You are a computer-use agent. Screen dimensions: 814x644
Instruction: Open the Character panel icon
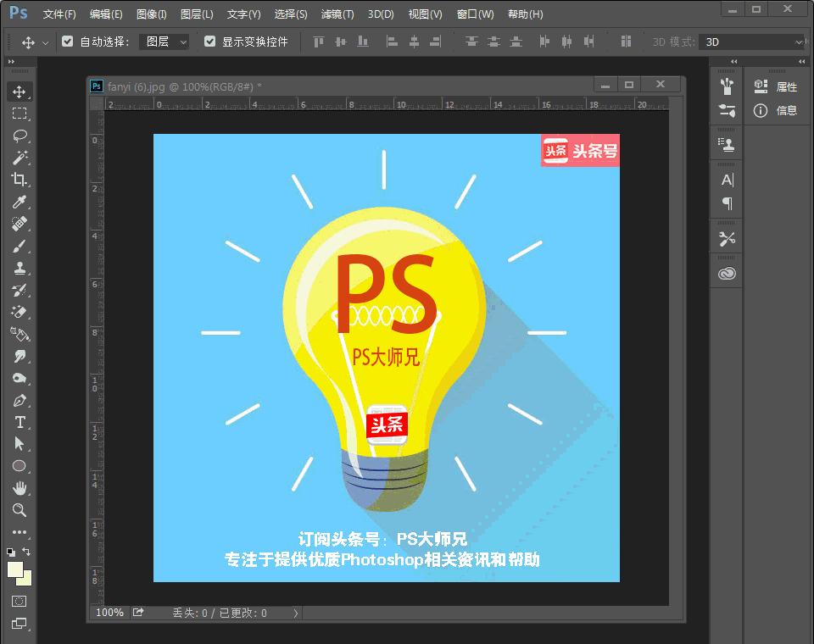(726, 179)
